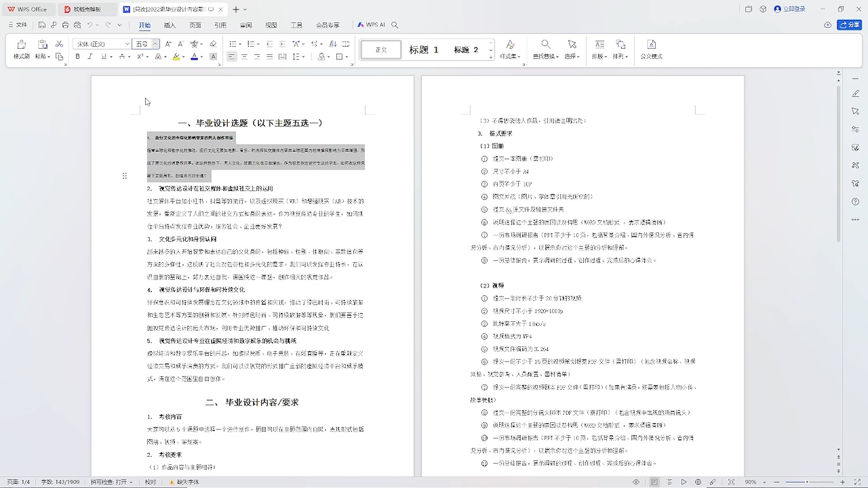
Task: Click the Undo arrow icon
Action: click(x=90, y=25)
